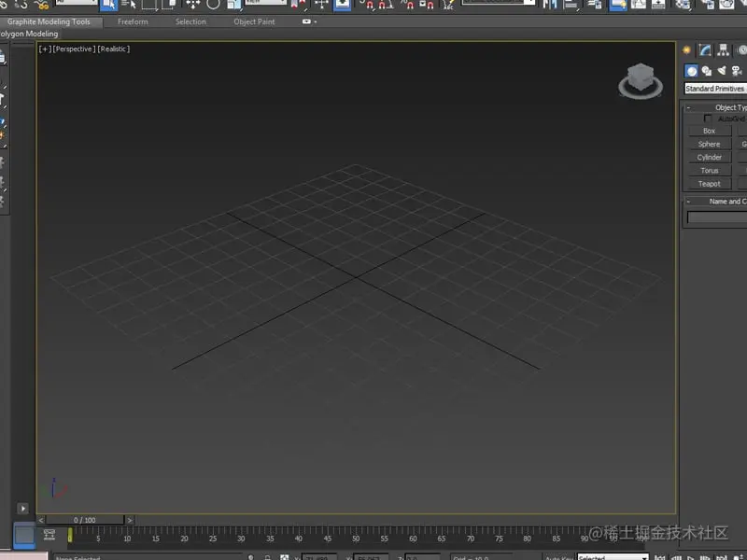Enable the Snaps Toggle magnet icon

click(x=369, y=6)
